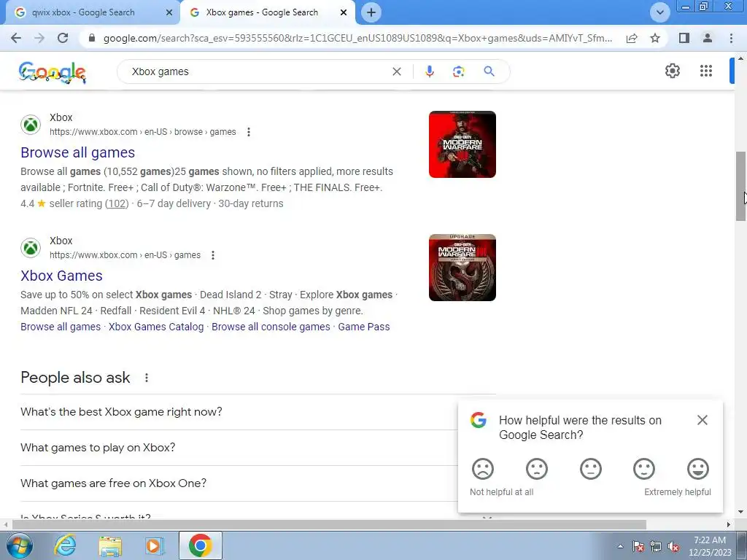Image resolution: width=747 pixels, height=560 pixels.
Task: Choose the neutral face rating
Action: (x=591, y=469)
